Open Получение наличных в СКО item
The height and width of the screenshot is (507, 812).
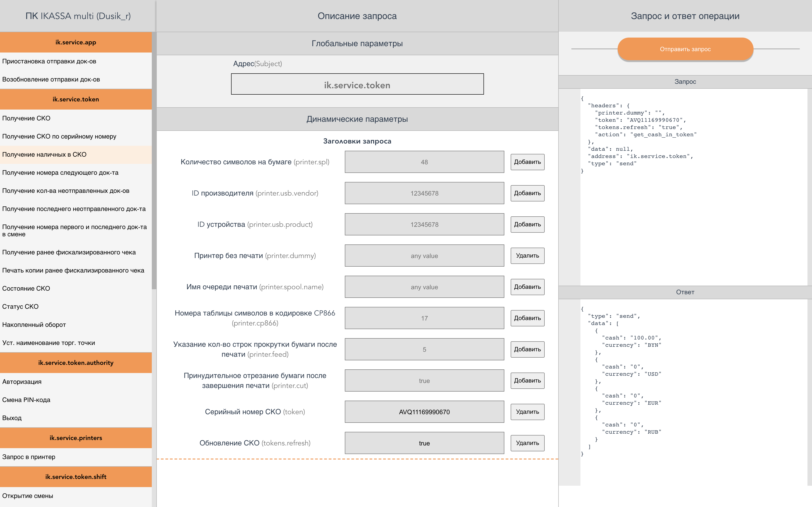[44, 155]
